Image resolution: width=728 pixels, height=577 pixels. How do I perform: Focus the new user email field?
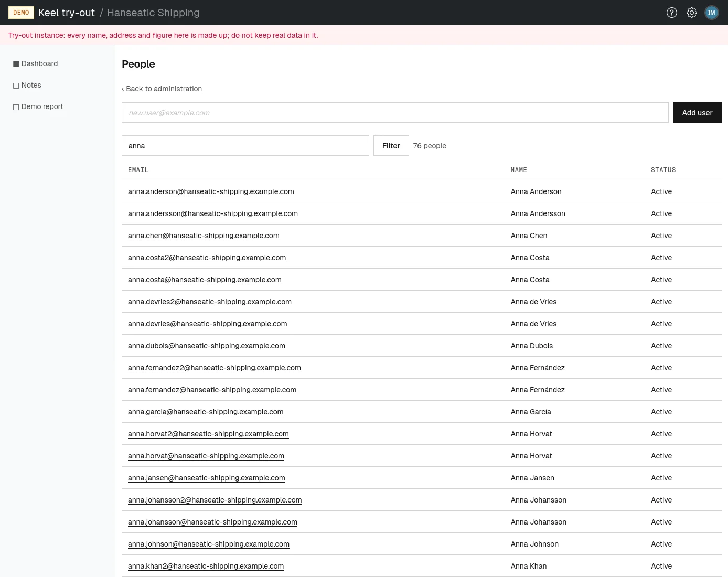[395, 113]
